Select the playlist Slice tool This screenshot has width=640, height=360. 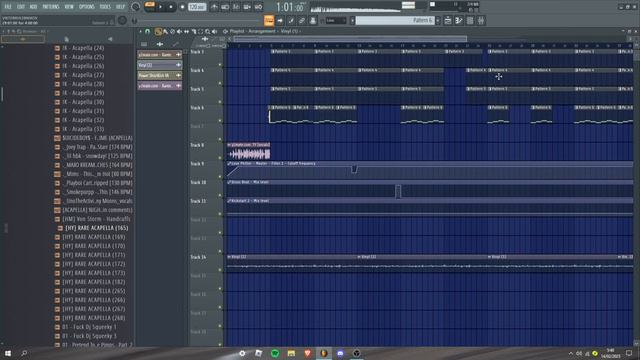point(194,31)
